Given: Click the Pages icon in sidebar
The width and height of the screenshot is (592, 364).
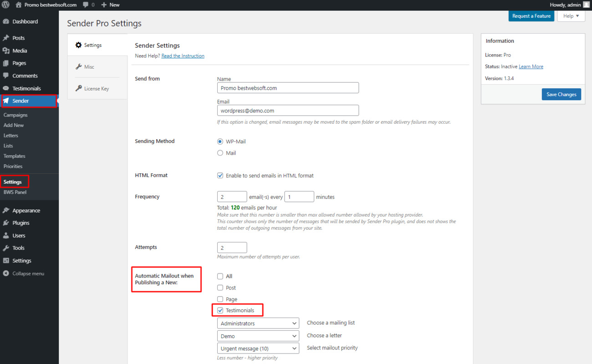Looking at the screenshot, I should point(6,63).
